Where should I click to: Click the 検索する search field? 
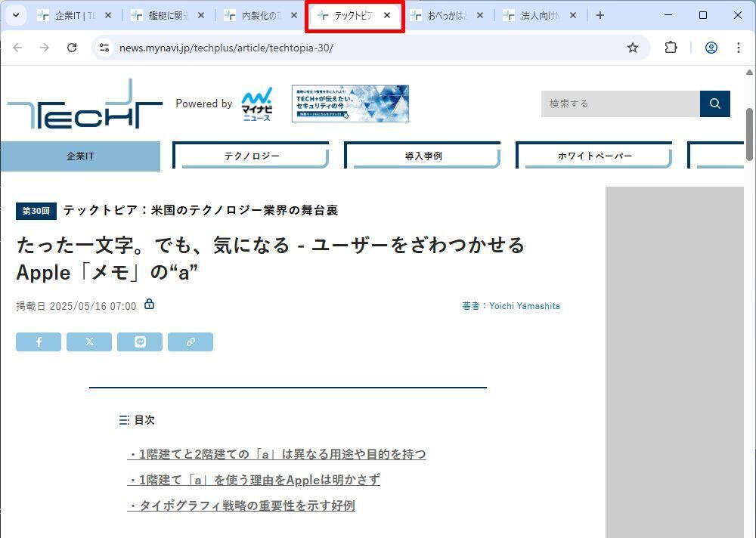point(621,104)
